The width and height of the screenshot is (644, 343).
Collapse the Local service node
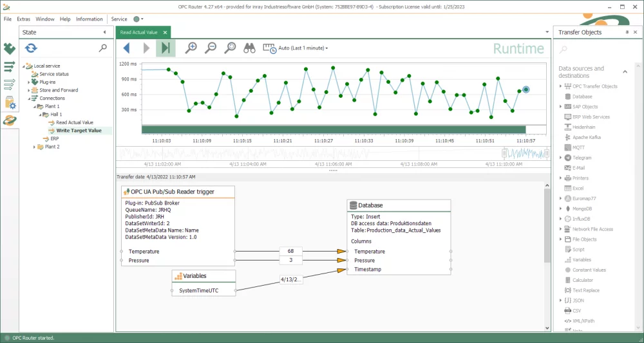pos(23,66)
